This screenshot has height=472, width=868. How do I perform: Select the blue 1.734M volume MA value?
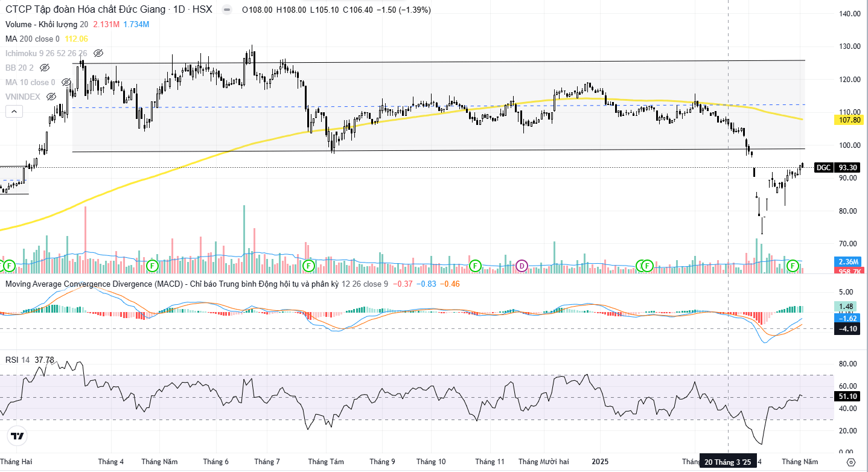(136, 24)
